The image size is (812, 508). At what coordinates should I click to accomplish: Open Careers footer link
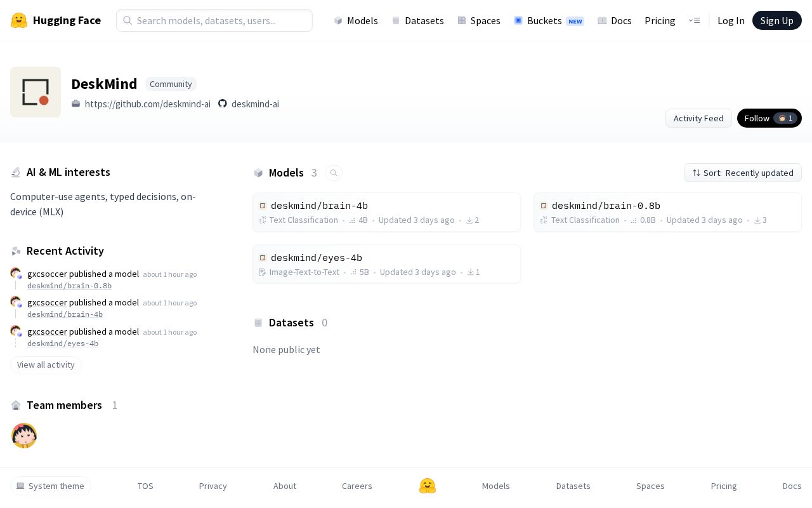(357, 486)
